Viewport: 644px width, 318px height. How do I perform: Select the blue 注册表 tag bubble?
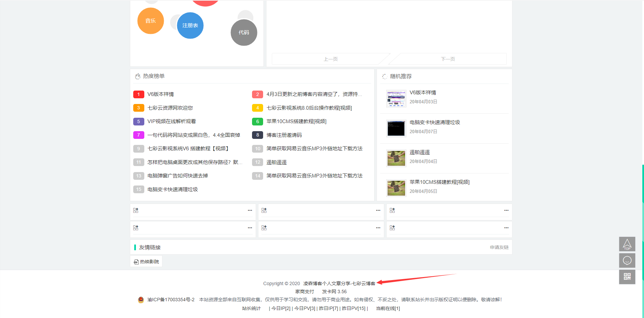(x=190, y=25)
